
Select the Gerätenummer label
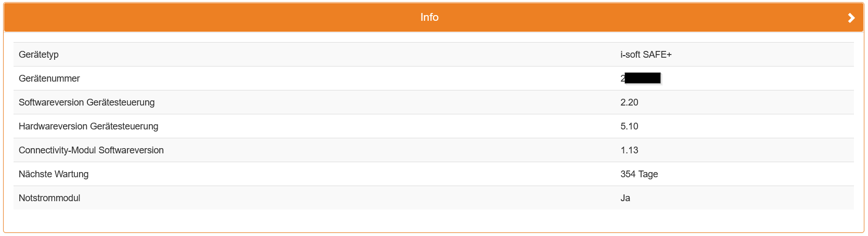tap(49, 78)
